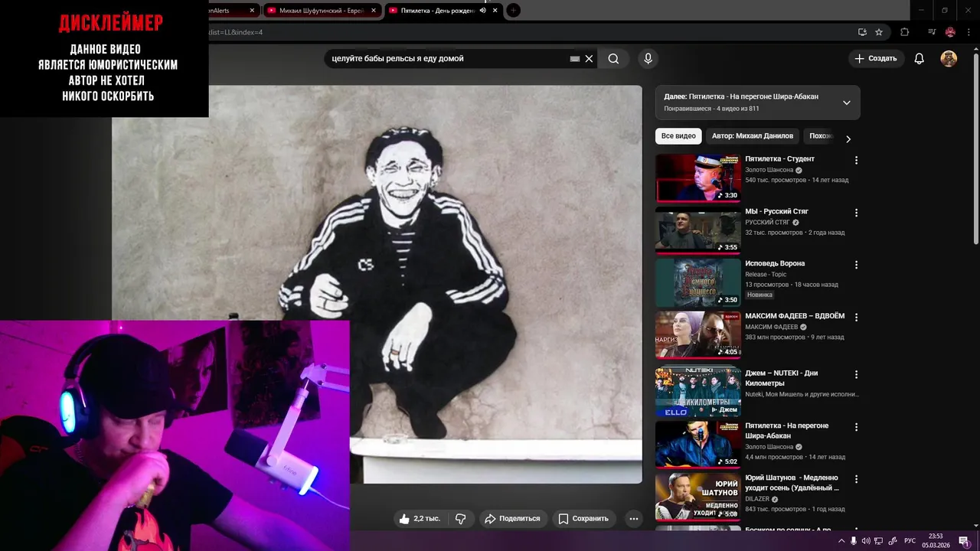The image size is (980, 551).
Task: Dislike the video with thumbs-down button
Action: pyautogui.click(x=461, y=519)
